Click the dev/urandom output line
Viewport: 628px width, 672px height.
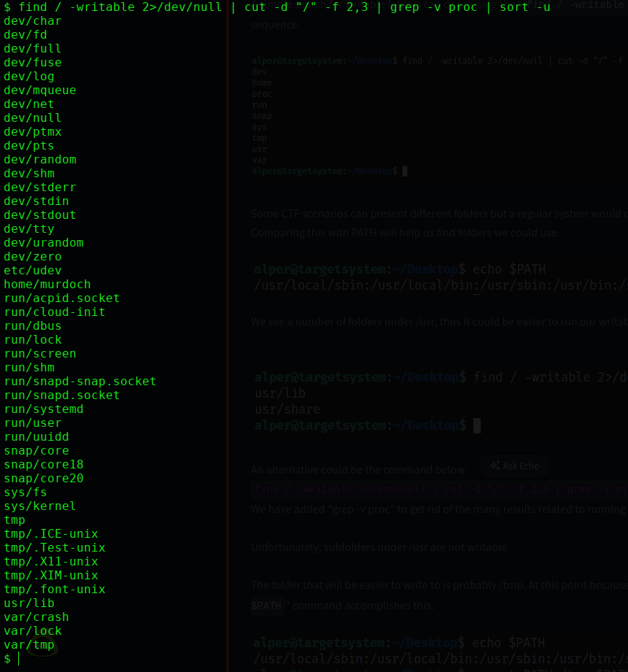pyautogui.click(x=44, y=243)
